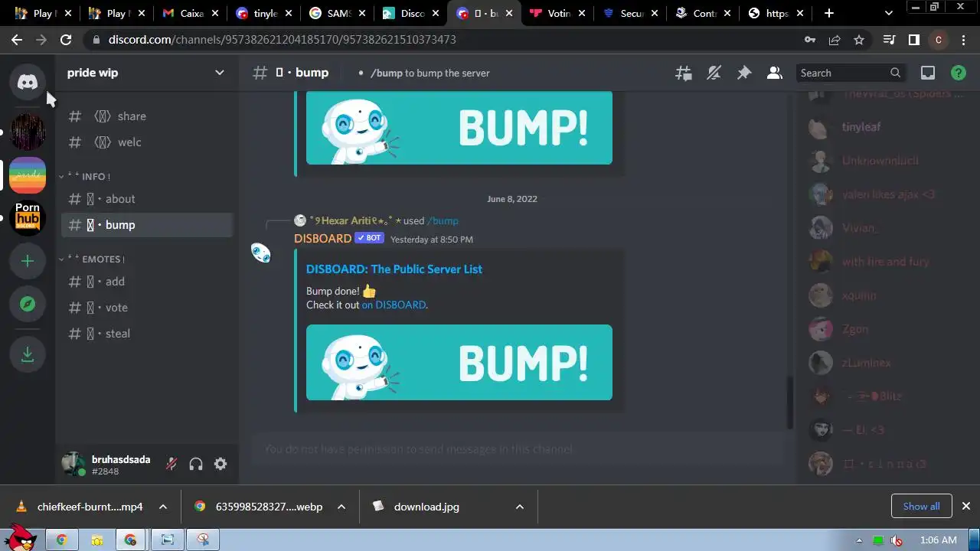
Task: Open the welc channel
Action: 147,142
